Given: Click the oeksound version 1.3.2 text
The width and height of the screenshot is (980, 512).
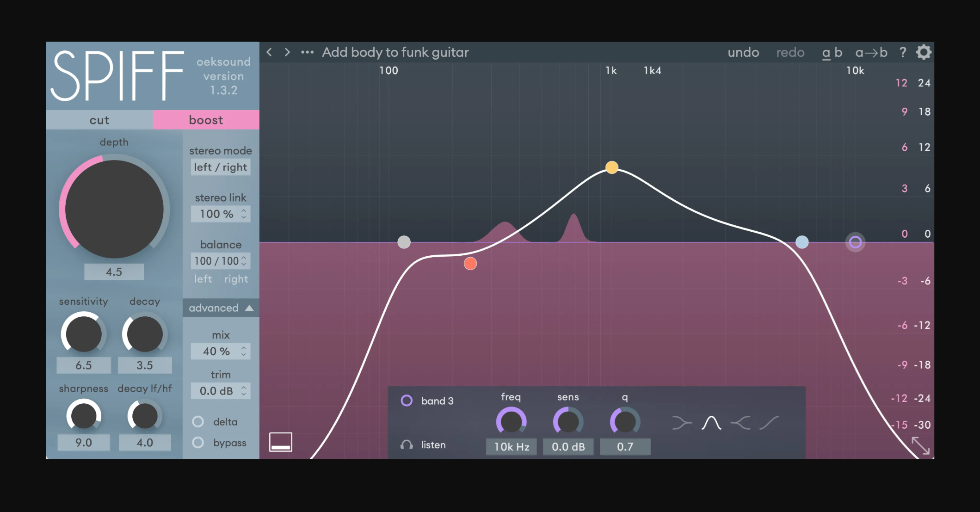Looking at the screenshot, I should tap(224, 76).
